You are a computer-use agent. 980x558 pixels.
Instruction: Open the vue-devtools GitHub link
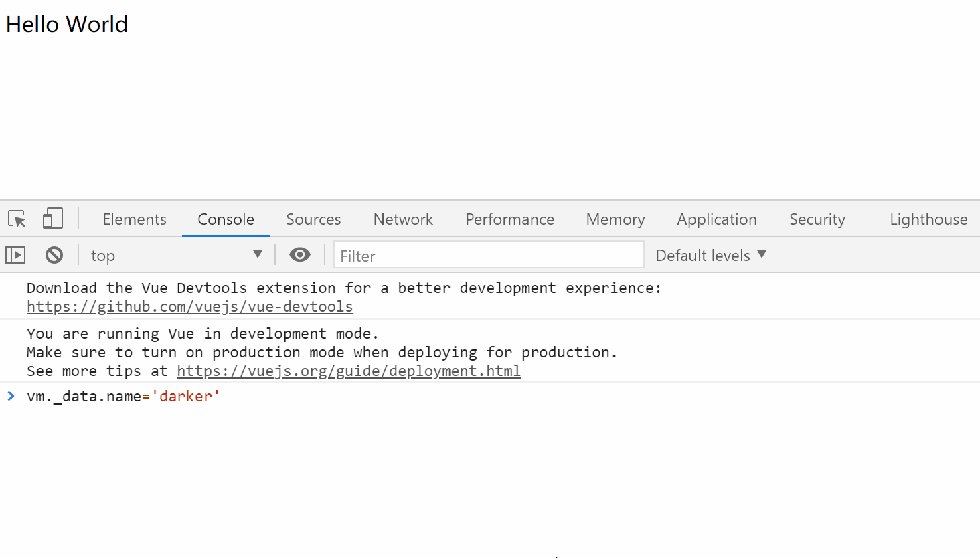pyautogui.click(x=190, y=307)
